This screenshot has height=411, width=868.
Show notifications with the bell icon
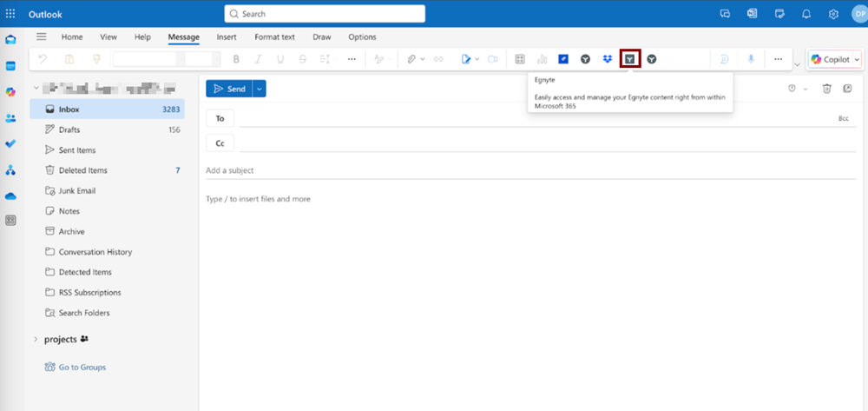point(806,14)
